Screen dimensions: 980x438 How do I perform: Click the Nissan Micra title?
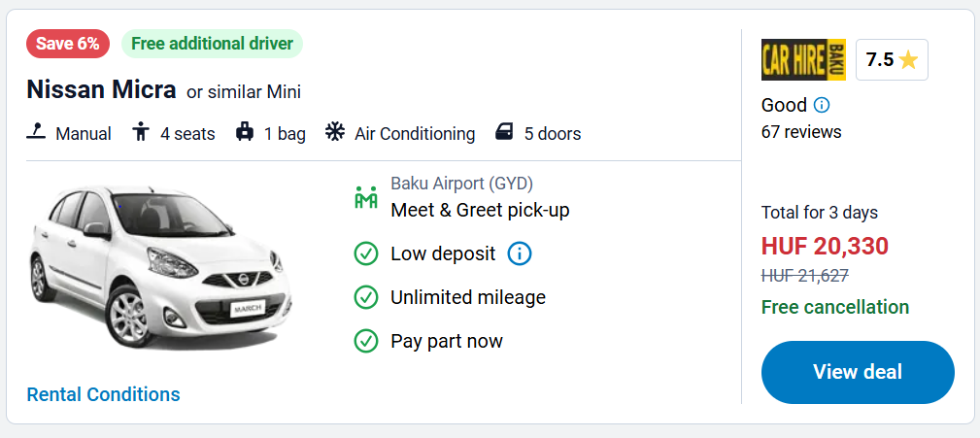(x=101, y=90)
